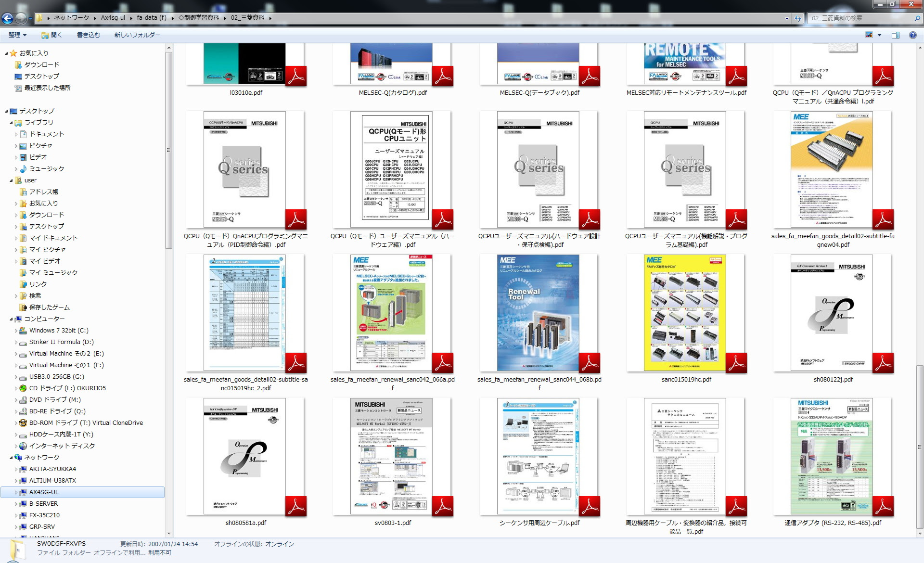The height and width of the screenshot is (563, 924).
Task: Select シーケンサ用周辺ケーブル.pdf file
Action: (539, 462)
